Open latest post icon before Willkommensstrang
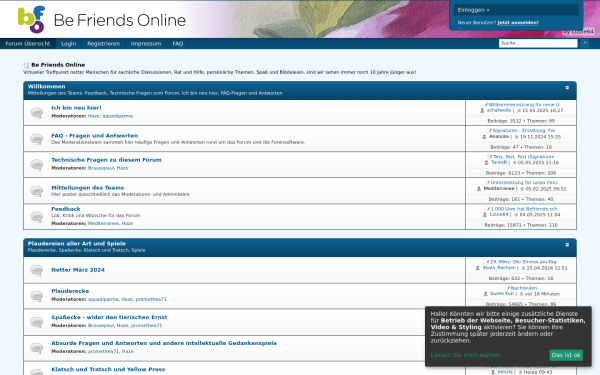The height and width of the screenshot is (375, 600). 486,104
